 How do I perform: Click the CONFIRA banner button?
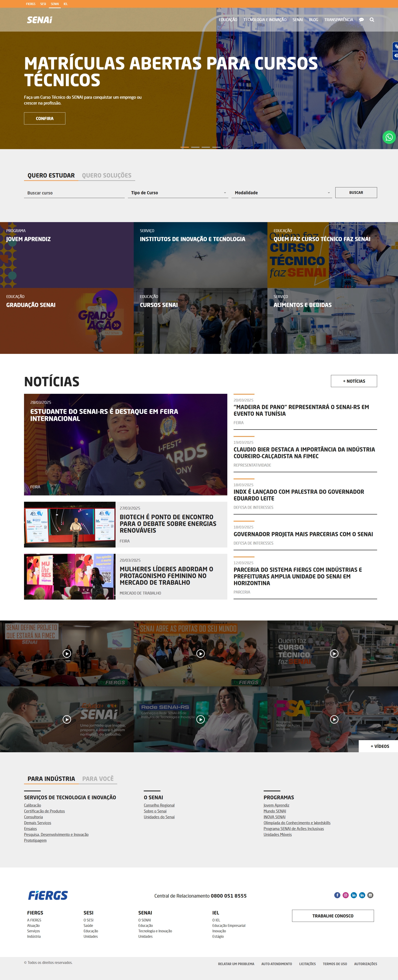pyautogui.click(x=45, y=118)
